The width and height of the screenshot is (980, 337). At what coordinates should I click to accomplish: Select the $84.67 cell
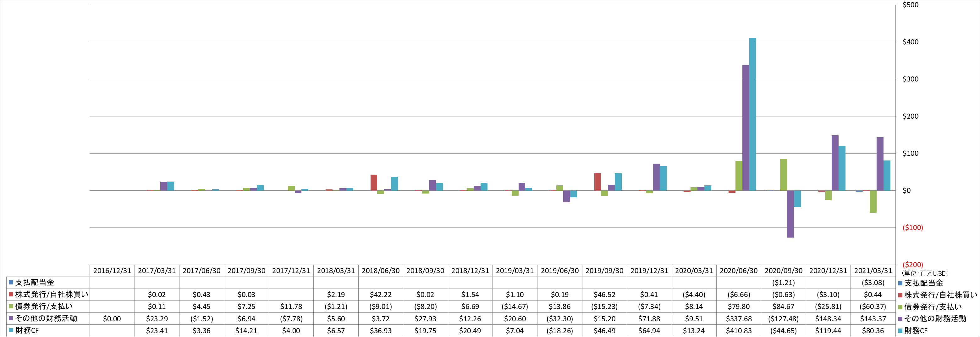[784, 306]
